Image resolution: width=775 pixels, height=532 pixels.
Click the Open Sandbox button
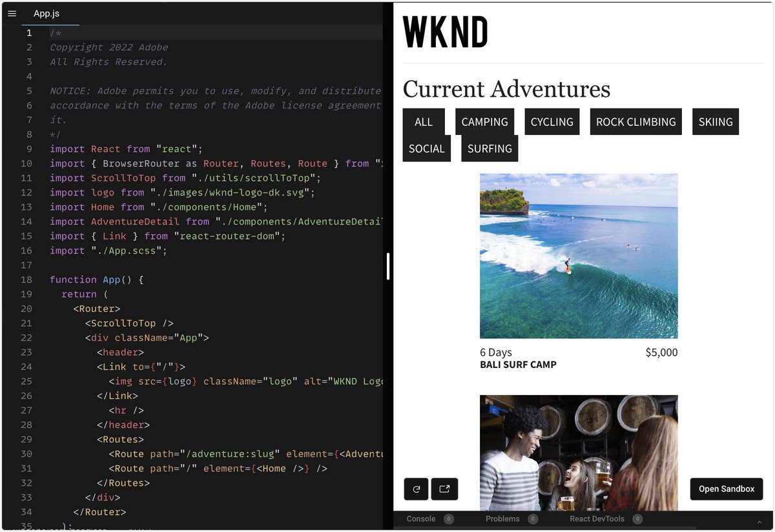(727, 489)
